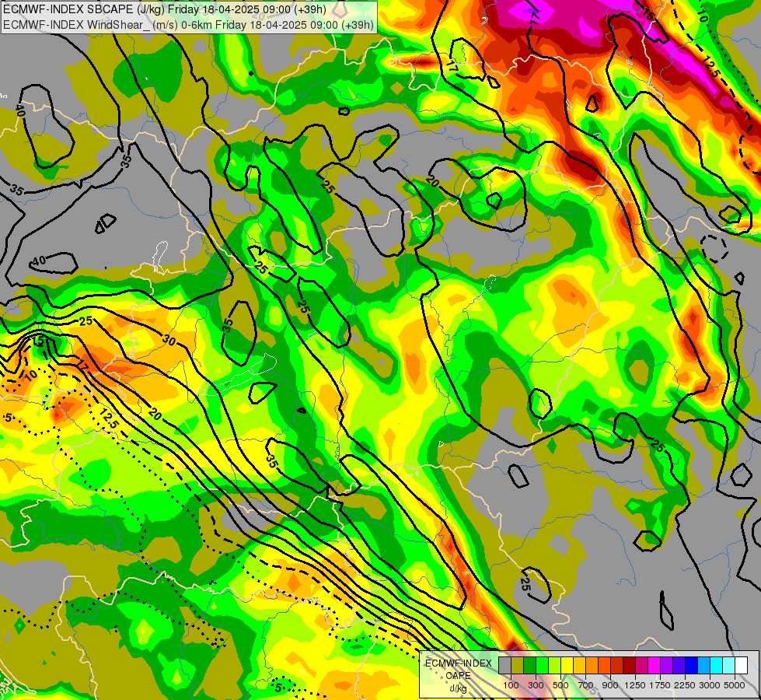The image size is (761, 700).
Task: Click the gray swatch in the CAPE legend
Action: [504, 666]
